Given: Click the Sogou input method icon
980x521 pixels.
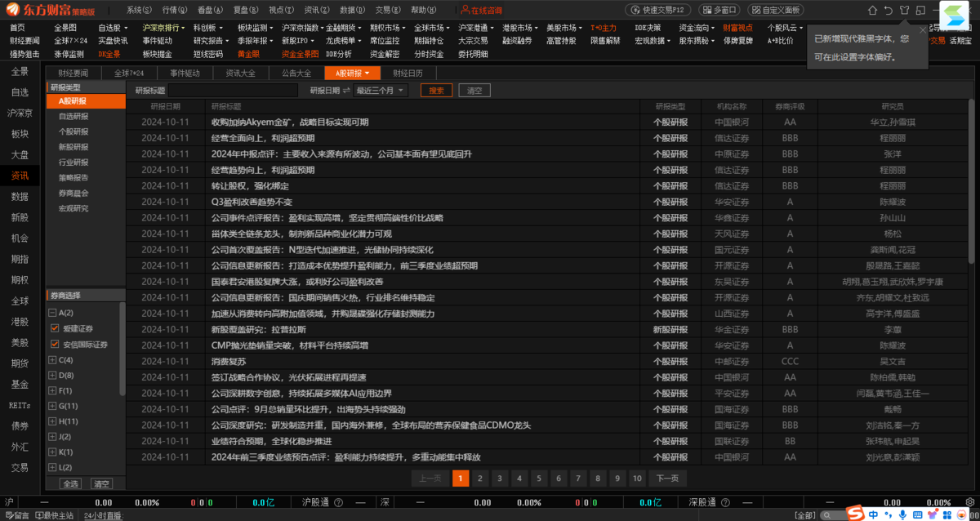Looking at the screenshot, I should (855, 514).
